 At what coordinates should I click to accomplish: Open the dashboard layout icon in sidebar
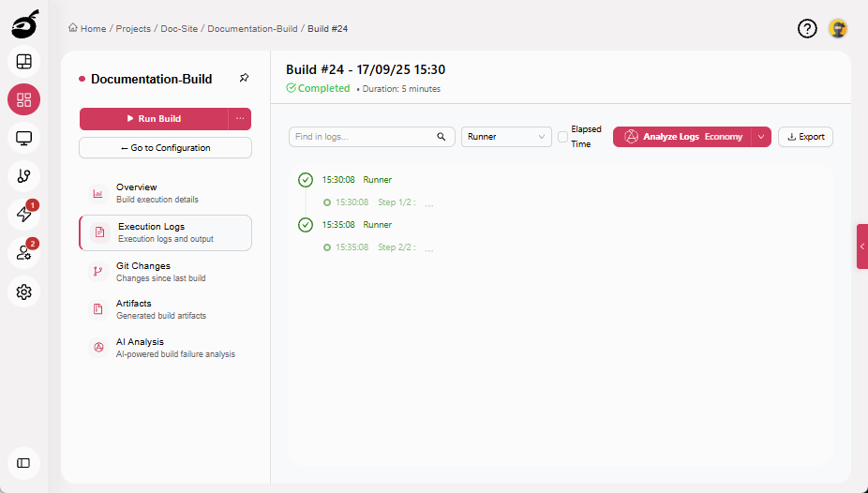[23, 62]
